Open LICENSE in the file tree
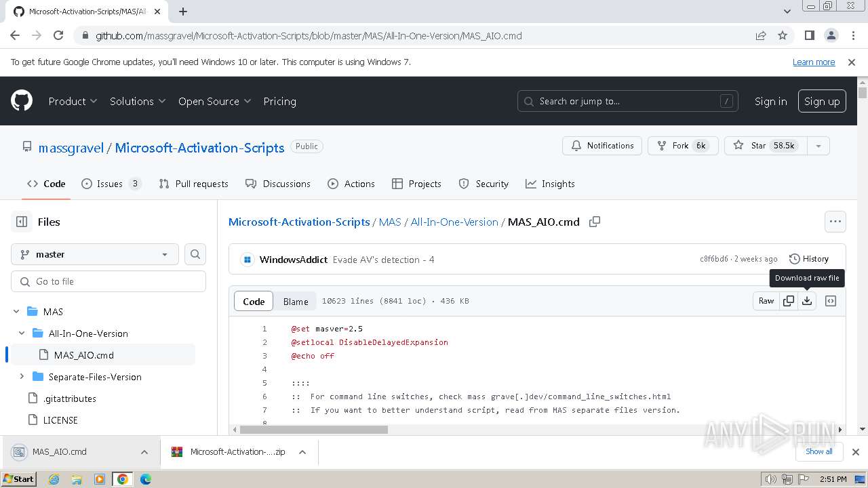This screenshot has height=488, width=868. (60, 420)
